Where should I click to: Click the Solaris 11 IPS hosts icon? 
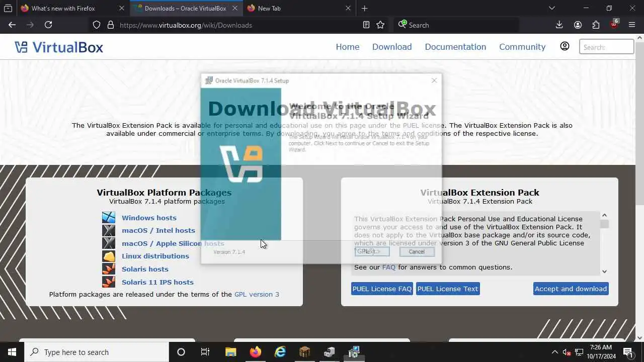pyautogui.click(x=109, y=282)
